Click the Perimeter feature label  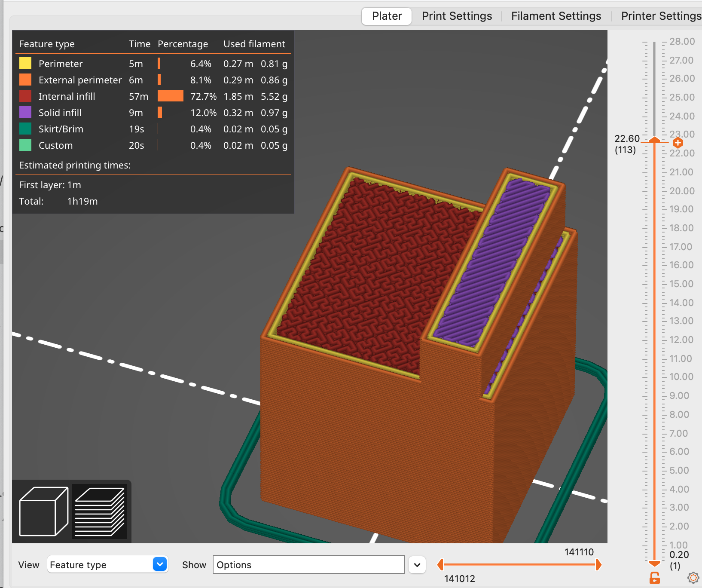[x=61, y=64]
